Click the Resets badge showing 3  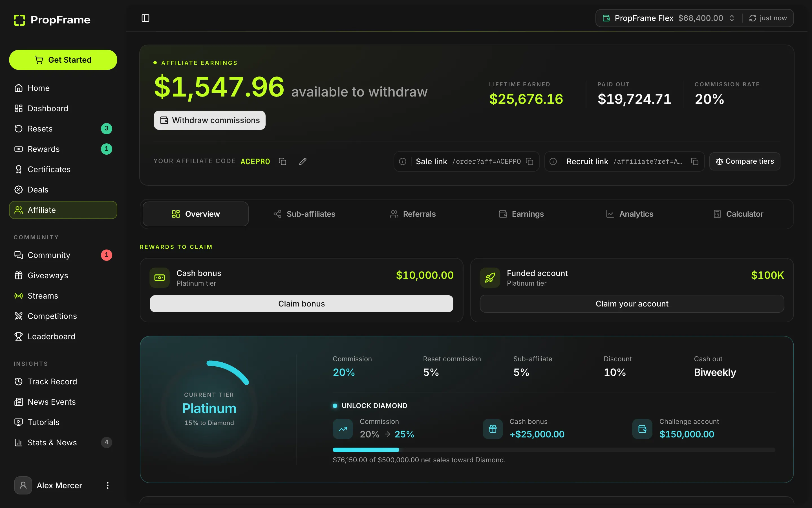pyautogui.click(x=106, y=129)
